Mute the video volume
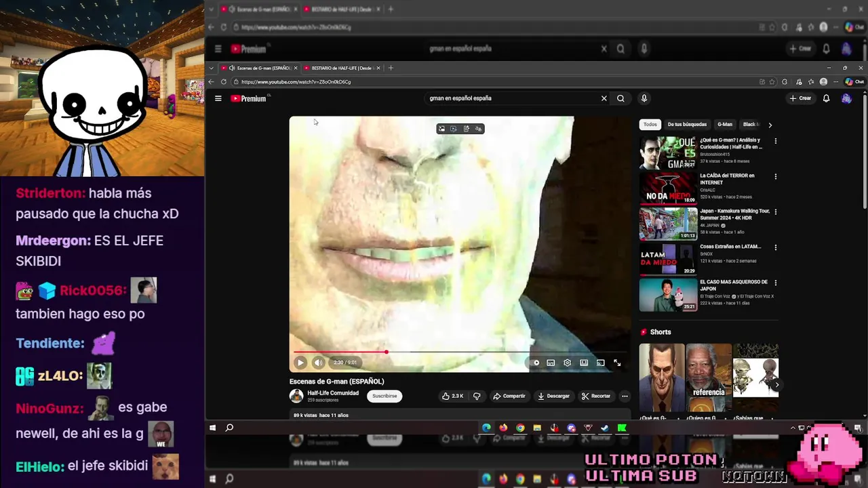Screen dimensions: 868x488 coord(318,363)
